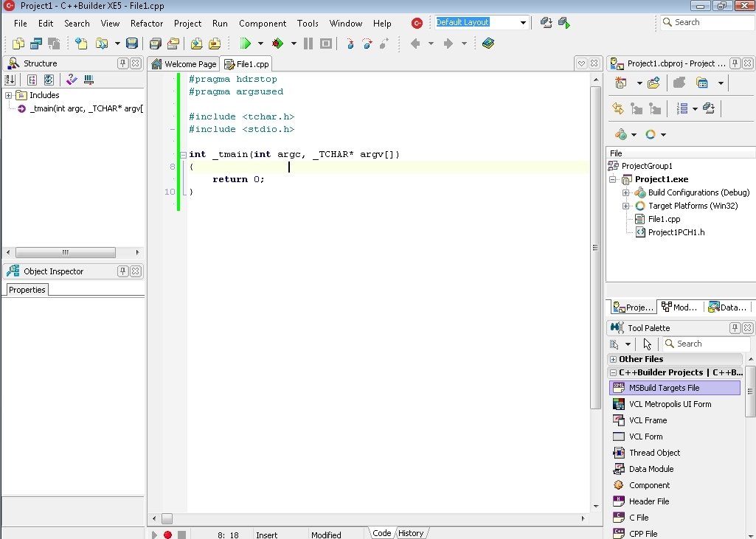Click the Tool Palette Search field
This screenshot has height=539, width=756.
707,344
